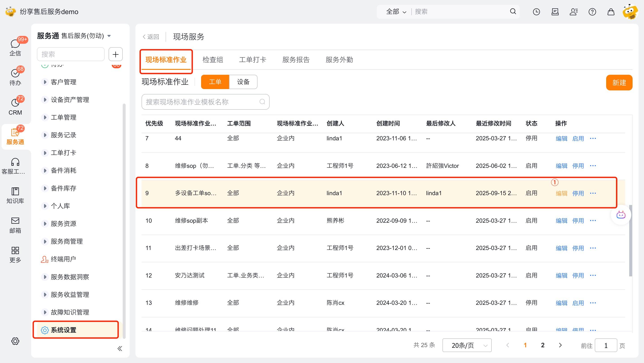This screenshot has height=363, width=644.
Task: Click the plus button beside sidebar search
Action: (116, 54)
